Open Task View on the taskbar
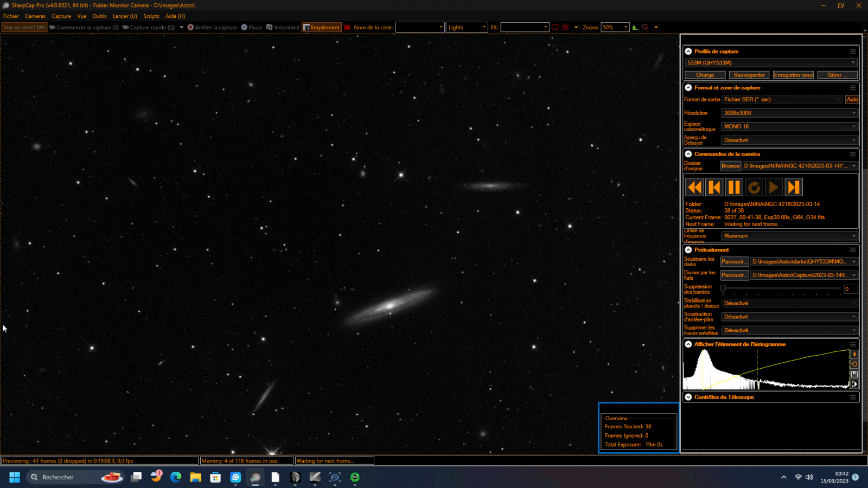 (136, 477)
